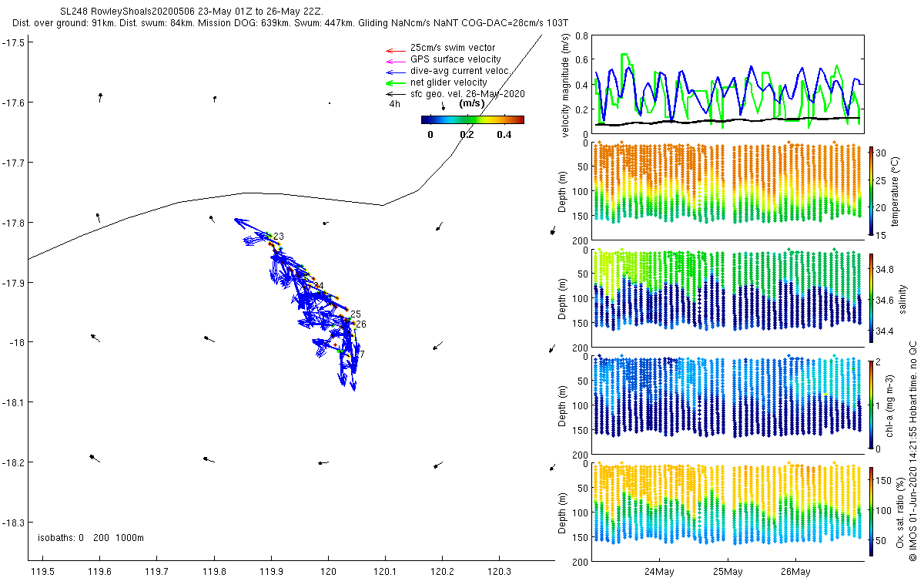Click the velocity (m/s) colorbar in the map legend
This screenshot has width=924, height=578.
pyautogui.click(x=473, y=119)
